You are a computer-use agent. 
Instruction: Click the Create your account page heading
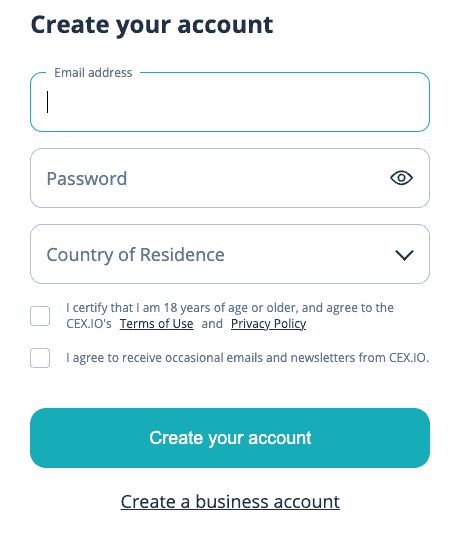152,26
